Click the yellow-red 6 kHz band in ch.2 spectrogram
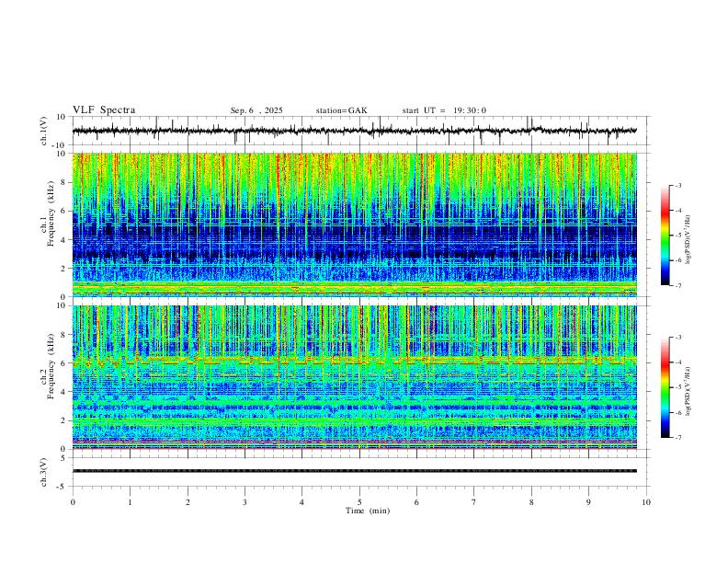 [x=355, y=361]
